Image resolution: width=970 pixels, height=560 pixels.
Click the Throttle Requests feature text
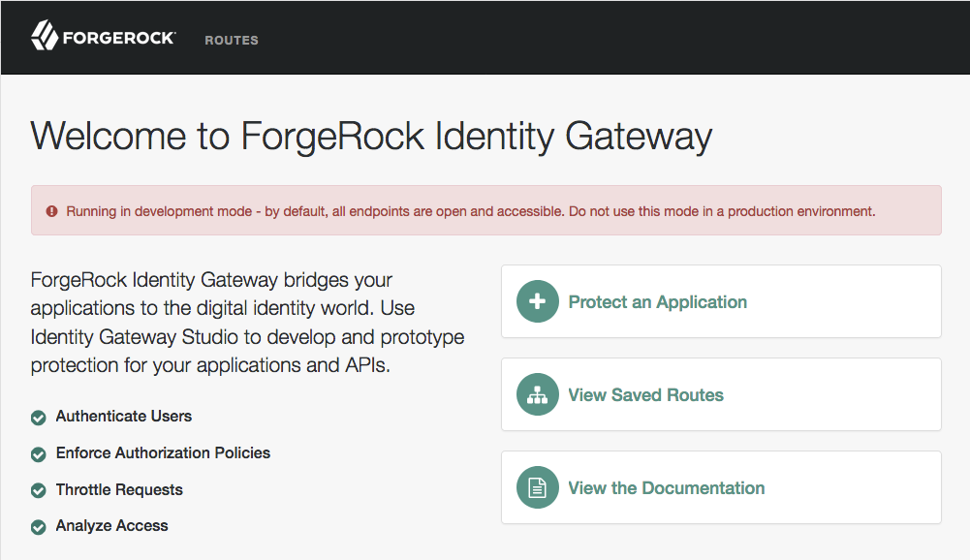click(119, 489)
